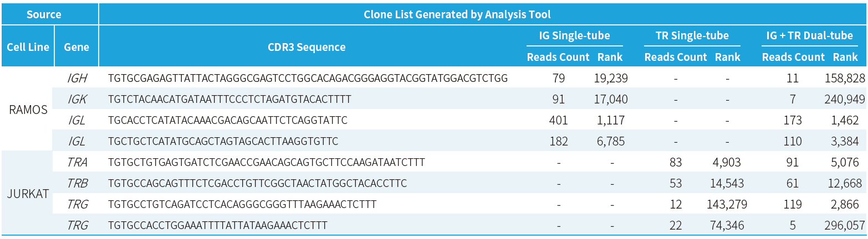
Task: Click the TRB gene cell
Action: click(x=76, y=184)
